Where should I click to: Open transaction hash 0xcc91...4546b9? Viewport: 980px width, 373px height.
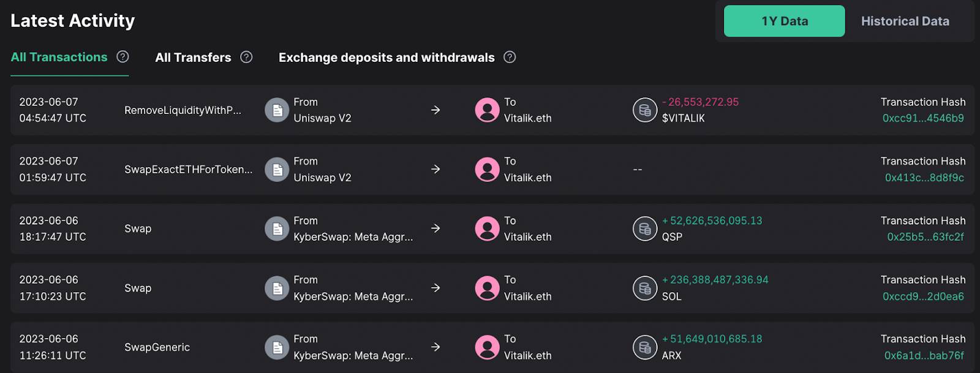click(923, 118)
